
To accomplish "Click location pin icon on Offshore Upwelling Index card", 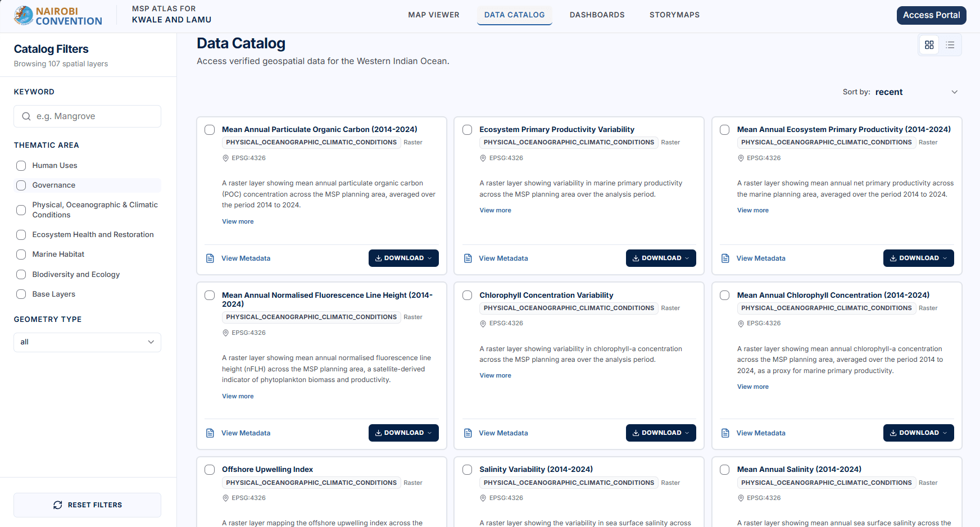I will [226, 498].
